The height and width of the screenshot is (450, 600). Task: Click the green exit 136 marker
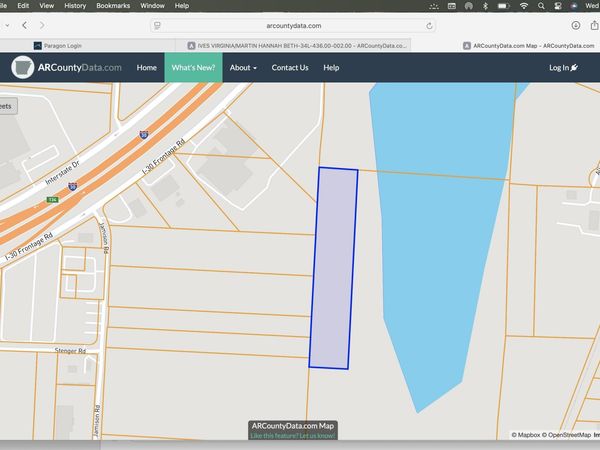(52, 200)
